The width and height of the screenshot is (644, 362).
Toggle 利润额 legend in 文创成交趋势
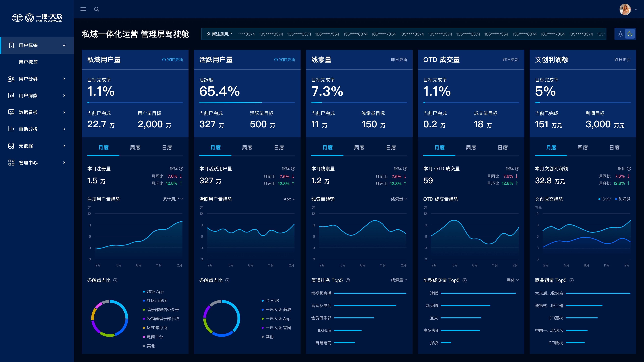623,199
